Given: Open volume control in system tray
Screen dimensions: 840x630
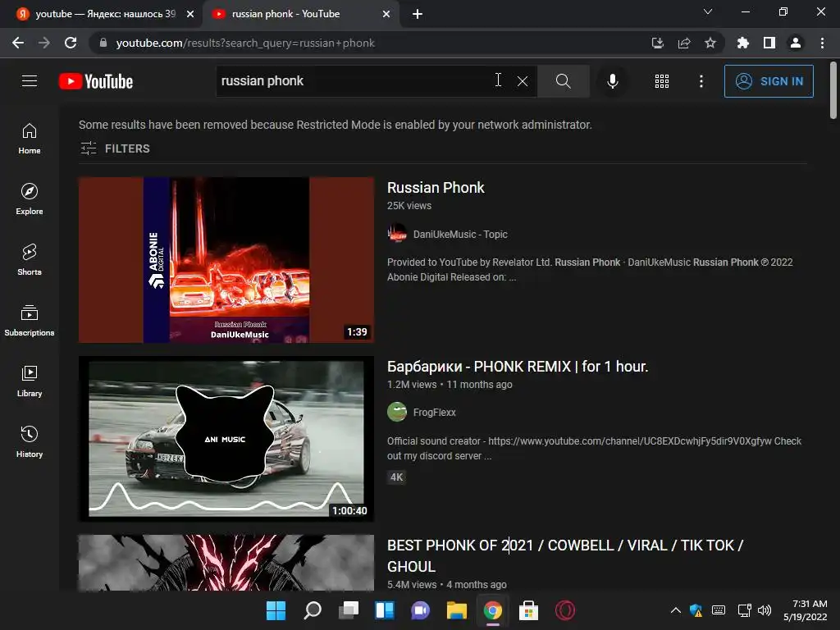Looking at the screenshot, I should coord(765,610).
